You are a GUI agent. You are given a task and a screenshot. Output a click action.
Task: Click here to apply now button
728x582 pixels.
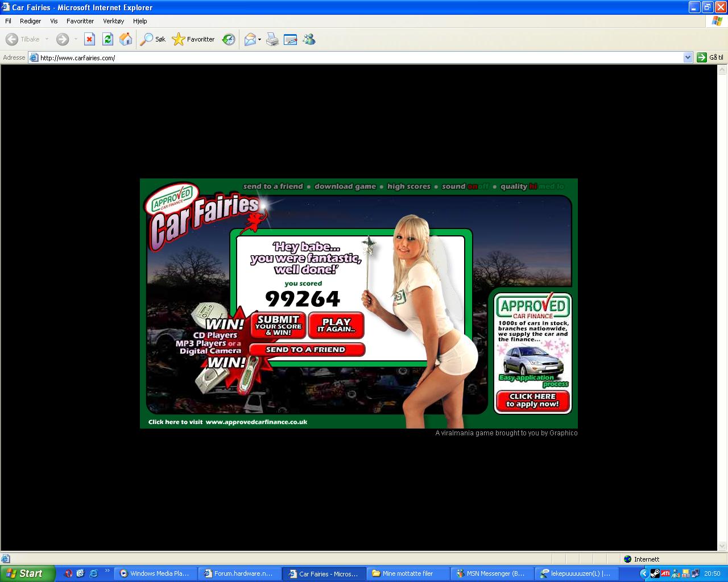(533, 400)
